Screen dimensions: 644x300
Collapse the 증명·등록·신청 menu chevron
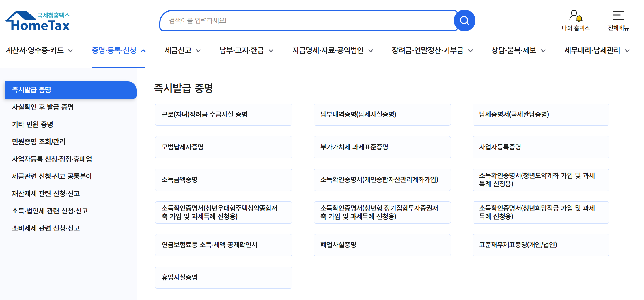pos(143,50)
